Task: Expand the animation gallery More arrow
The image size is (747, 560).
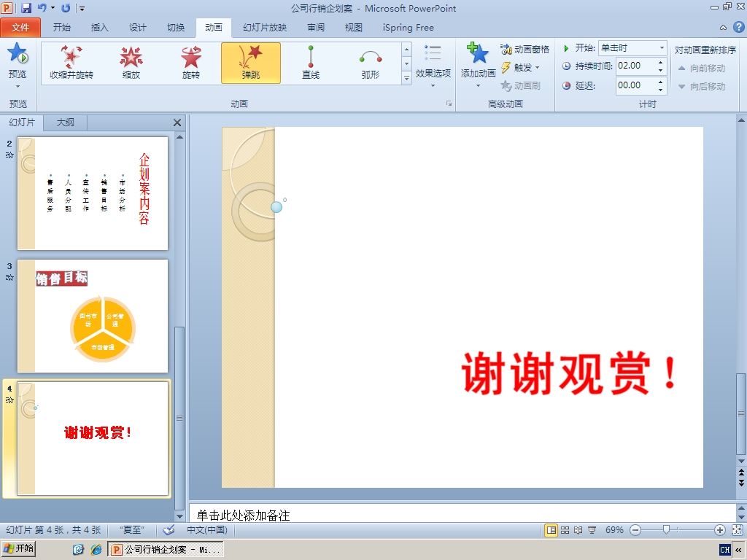Action: pyautogui.click(x=406, y=77)
